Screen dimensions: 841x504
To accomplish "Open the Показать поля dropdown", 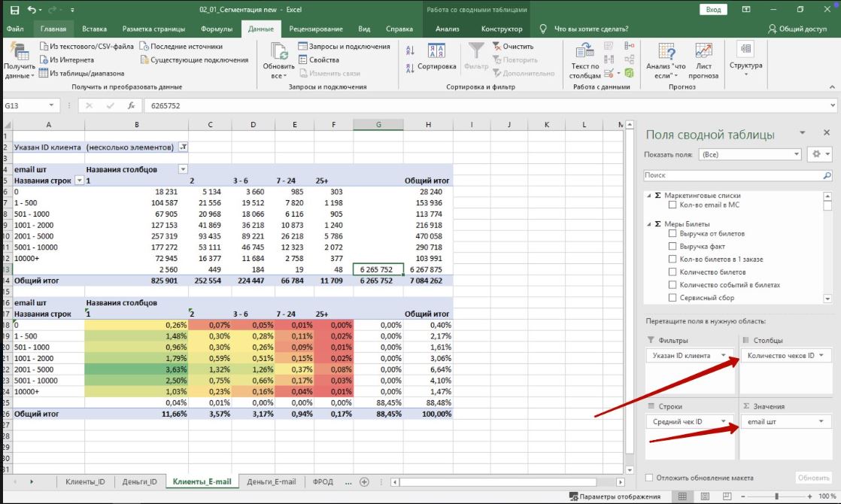I will click(x=749, y=154).
